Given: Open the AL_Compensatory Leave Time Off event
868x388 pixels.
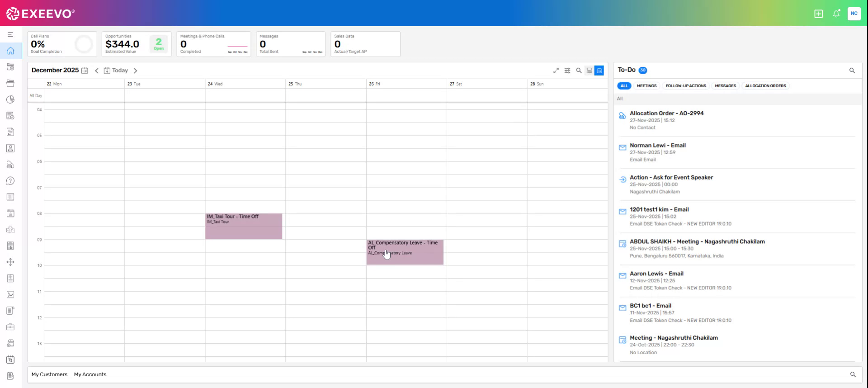Looking at the screenshot, I should 405,252.
